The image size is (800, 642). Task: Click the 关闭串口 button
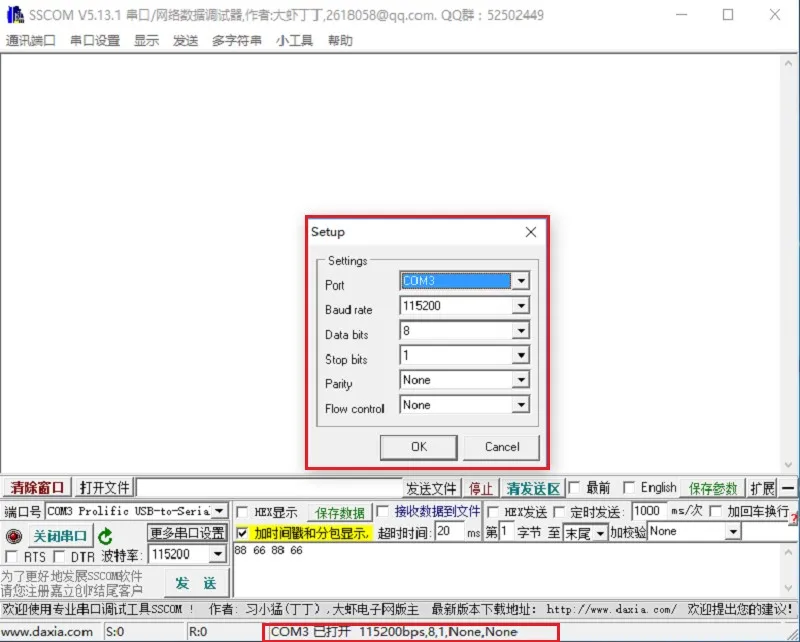pos(60,536)
